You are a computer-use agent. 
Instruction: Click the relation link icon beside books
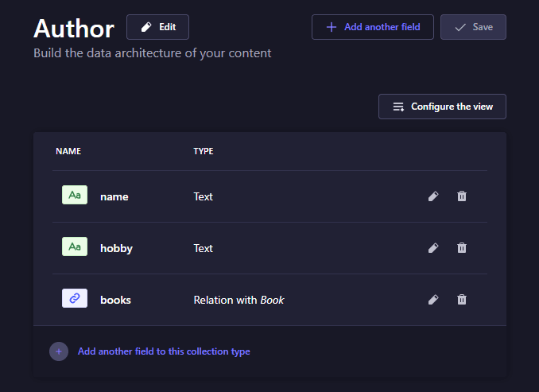click(x=75, y=298)
